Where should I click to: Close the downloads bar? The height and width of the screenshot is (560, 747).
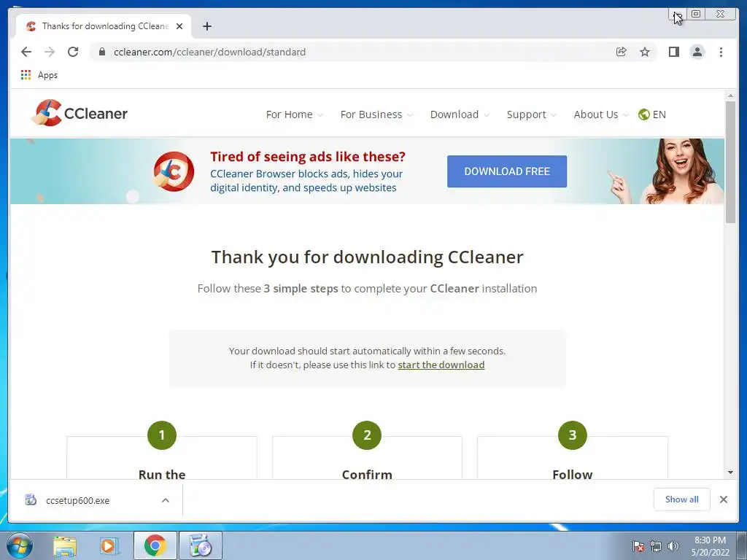coord(723,499)
